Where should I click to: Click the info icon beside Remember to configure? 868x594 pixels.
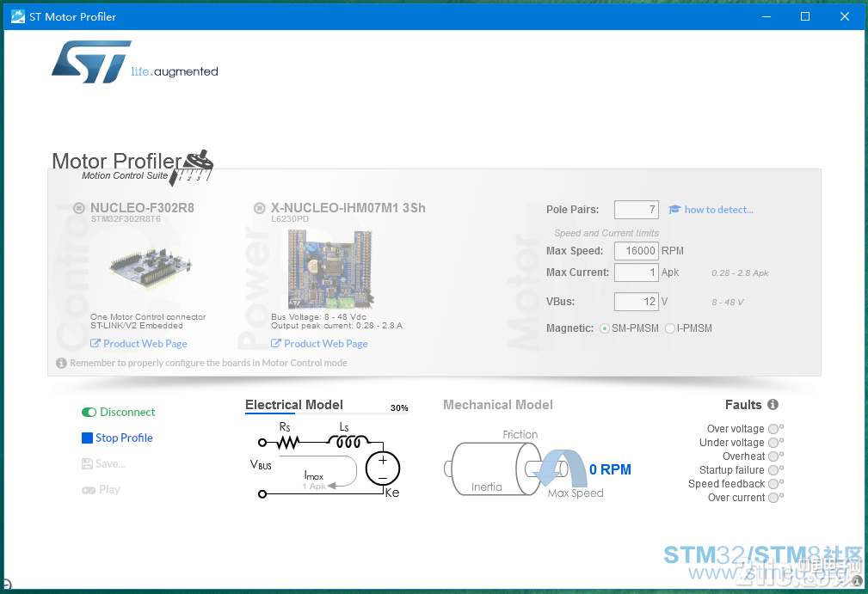[x=61, y=363]
